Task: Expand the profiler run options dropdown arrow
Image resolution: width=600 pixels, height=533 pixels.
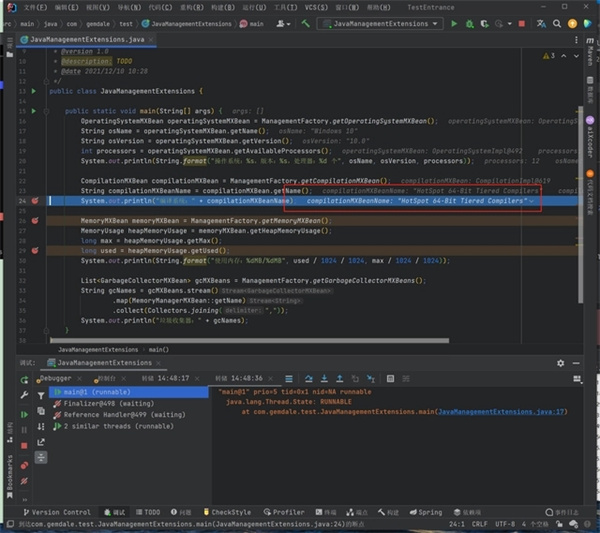Action: click(x=509, y=24)
